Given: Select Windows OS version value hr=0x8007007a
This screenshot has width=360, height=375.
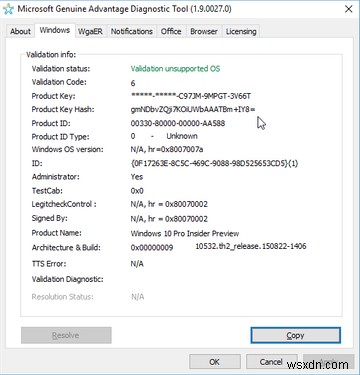Looking at the screenshot, I should point(167,149).
